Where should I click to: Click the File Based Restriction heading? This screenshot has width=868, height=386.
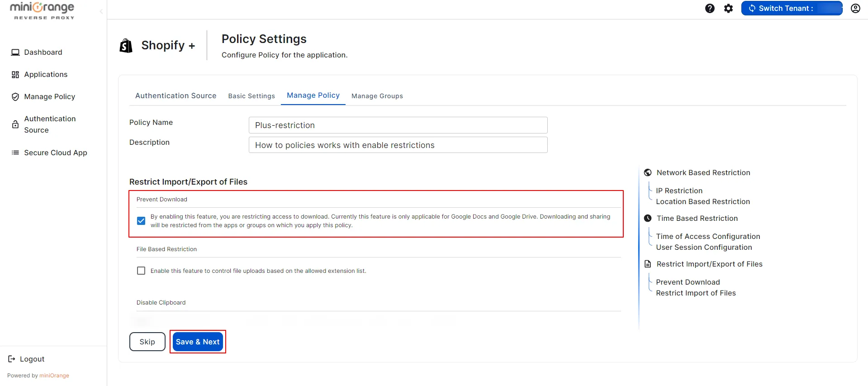[166, 249]
